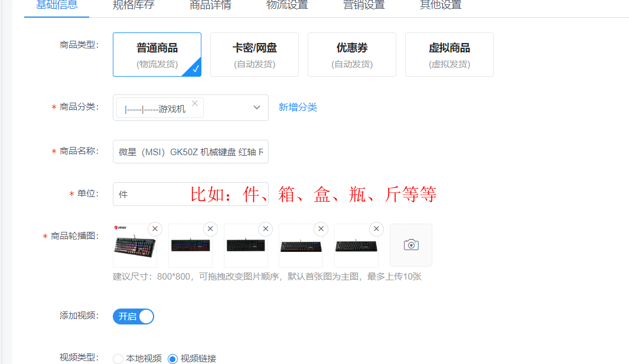629x364 pixels.
Task: Open the 商品详情 tab
Action: click(210, 6)
